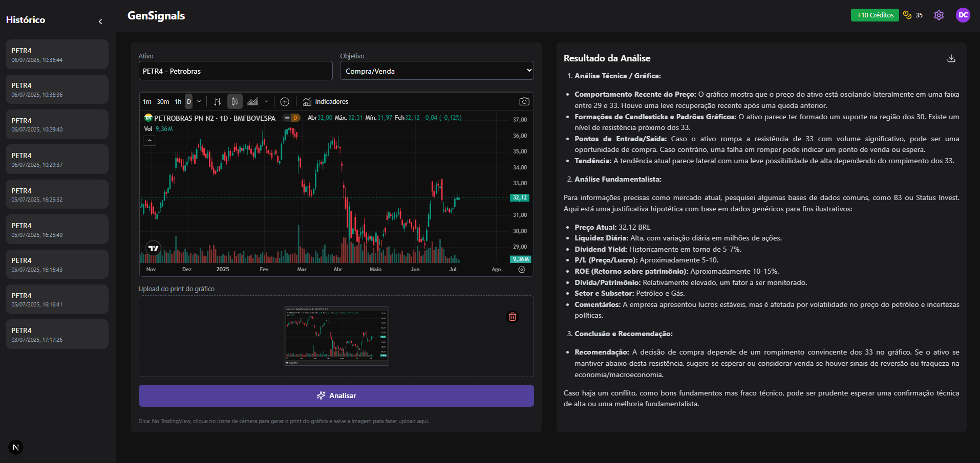
Task: Open the Indicadores panel
Action: point(325,101)
